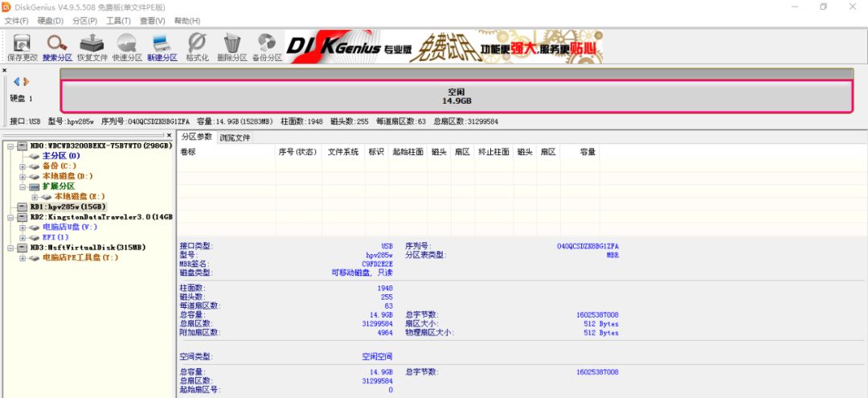Select EFI(1) partition in tree
The width and height of the screenshot is (868, 398).
click(x=55, y=237)
